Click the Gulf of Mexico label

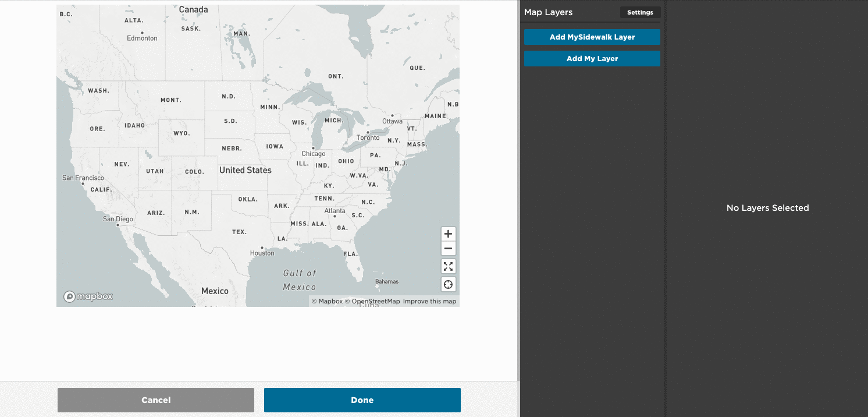coord(300,280)
